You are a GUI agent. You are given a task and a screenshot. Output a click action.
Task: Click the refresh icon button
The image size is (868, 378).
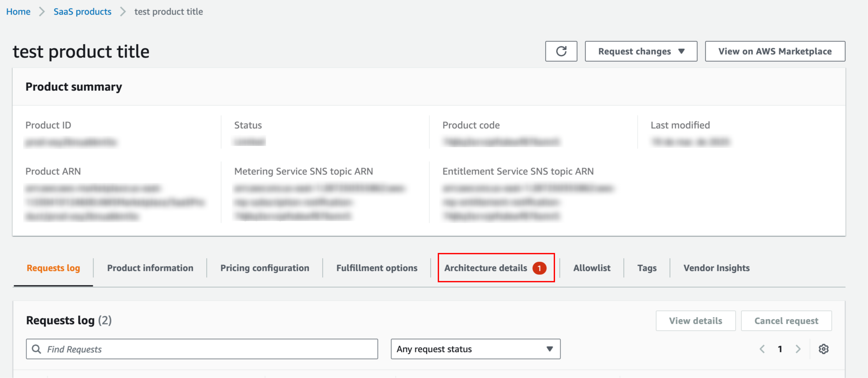click(x=561, y=51)
